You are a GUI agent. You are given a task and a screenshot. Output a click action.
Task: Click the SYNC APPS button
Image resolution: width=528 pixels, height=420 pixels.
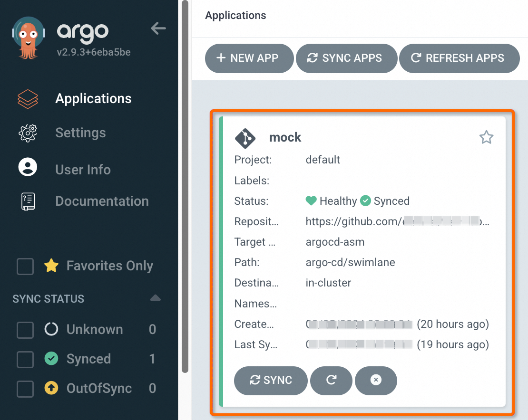pyautogui.click(x=346, y=58)
